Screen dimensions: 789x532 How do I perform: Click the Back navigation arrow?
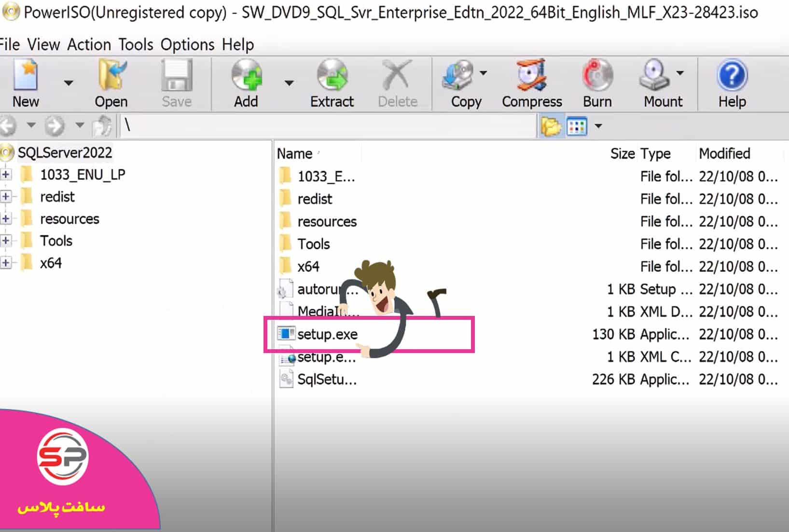[x=8, y=126]
